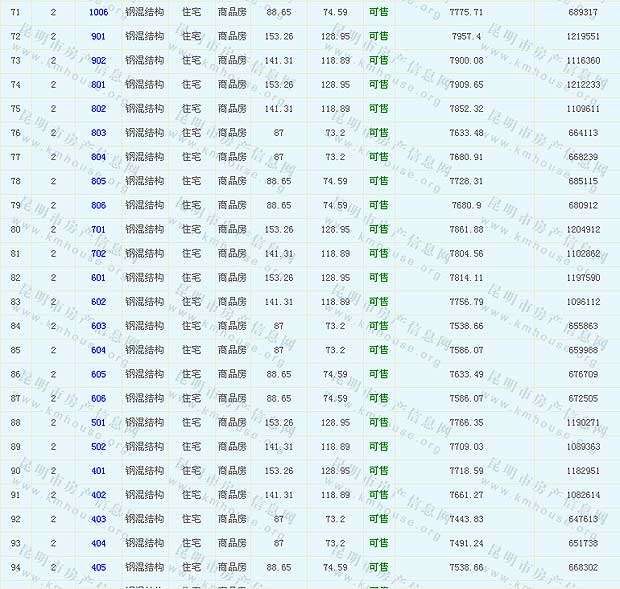620x589 pixels.
Task: Open room 701 link
Action: point(98,229)
